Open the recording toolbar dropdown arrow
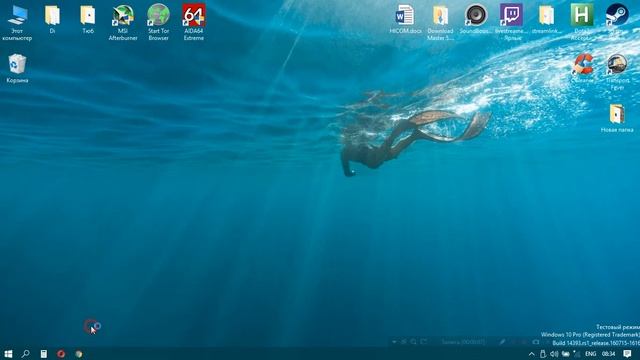The image size is (640, 360). tap(394, 342)
